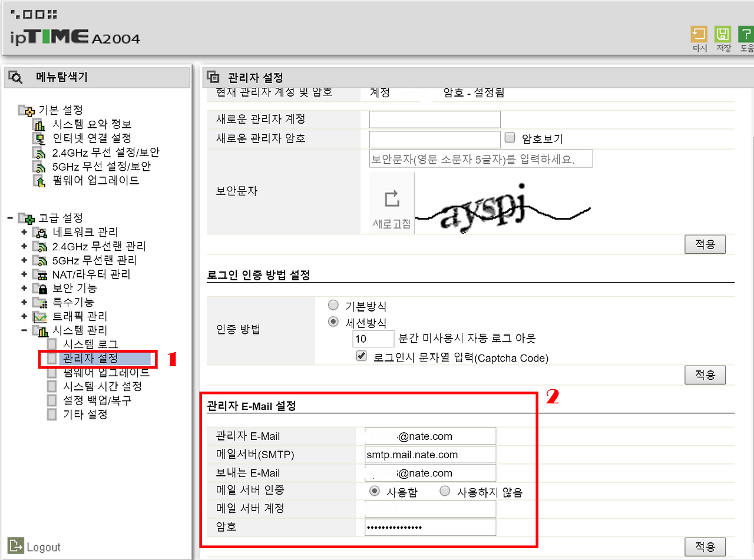754x560 pixels.
Task: Click the 다시 refresh icon at top right
Action: (699, 35)
